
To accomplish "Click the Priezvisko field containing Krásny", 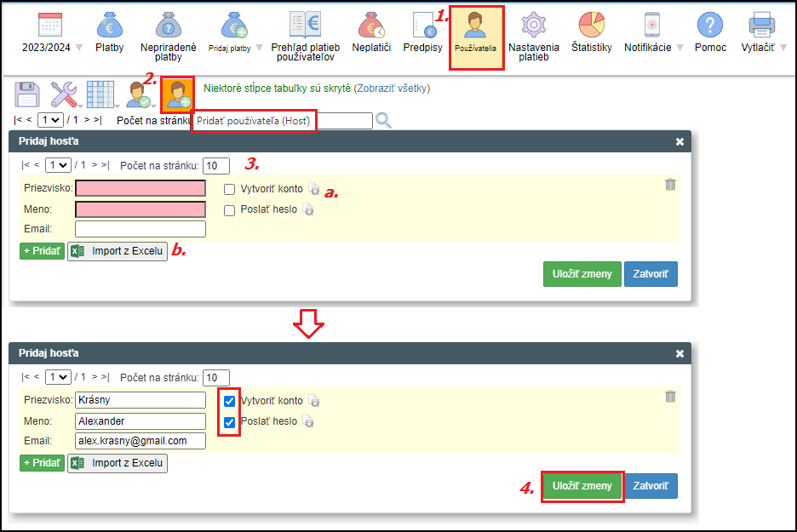I will 140,400.
